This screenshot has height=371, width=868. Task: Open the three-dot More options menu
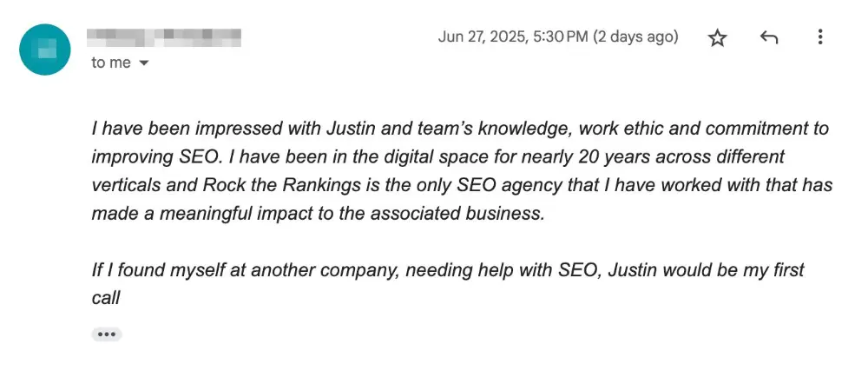(x=820, y=38)
